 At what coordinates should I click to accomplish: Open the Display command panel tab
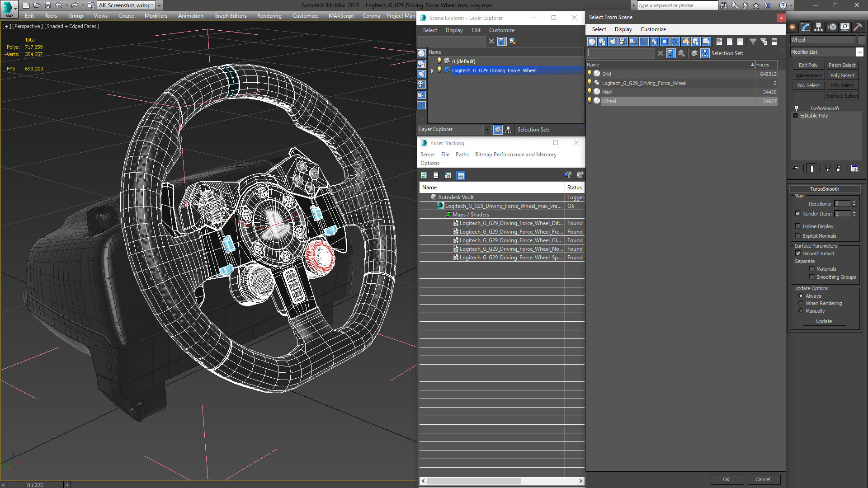(844, 27)
